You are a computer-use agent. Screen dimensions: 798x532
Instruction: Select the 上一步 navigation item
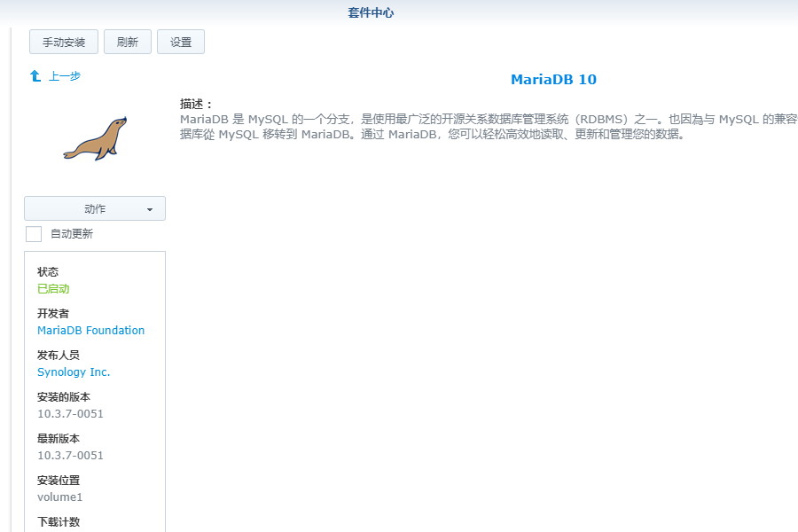(64, 76)
